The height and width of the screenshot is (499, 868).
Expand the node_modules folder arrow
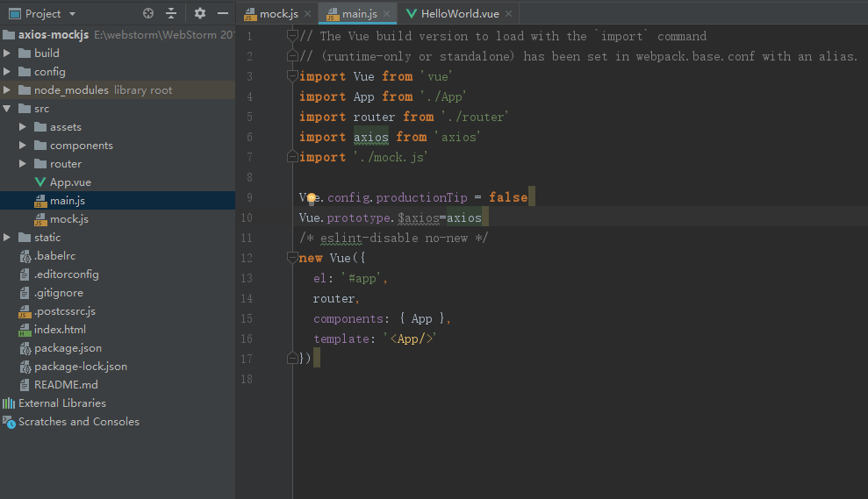(x=7, y=89)
